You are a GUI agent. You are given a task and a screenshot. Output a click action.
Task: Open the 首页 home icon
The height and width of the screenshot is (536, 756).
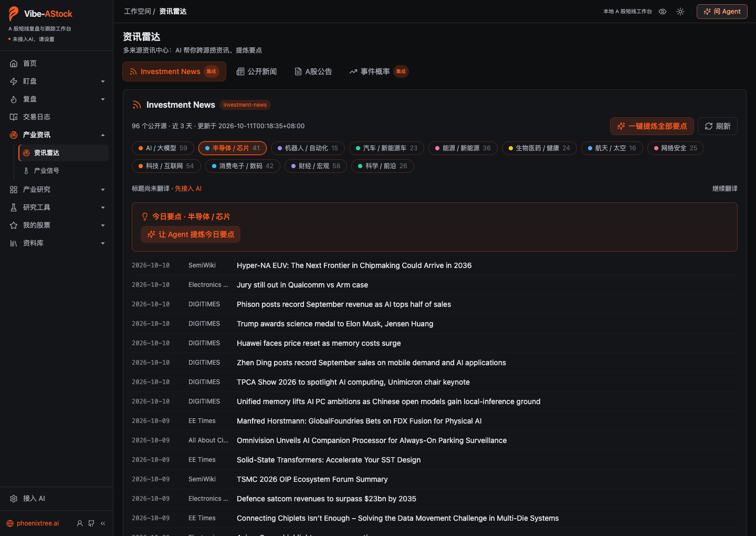(14, 64)
